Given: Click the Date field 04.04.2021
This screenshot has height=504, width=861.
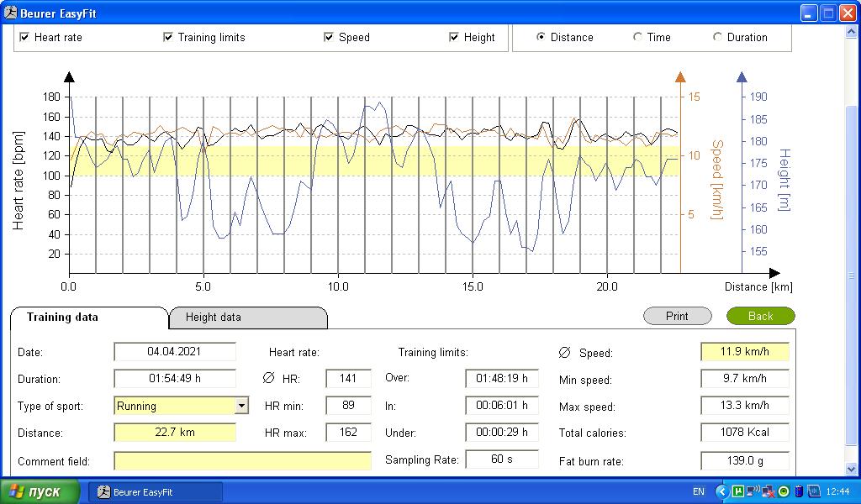Looking at the screenshot, I should tap(175, 351).
